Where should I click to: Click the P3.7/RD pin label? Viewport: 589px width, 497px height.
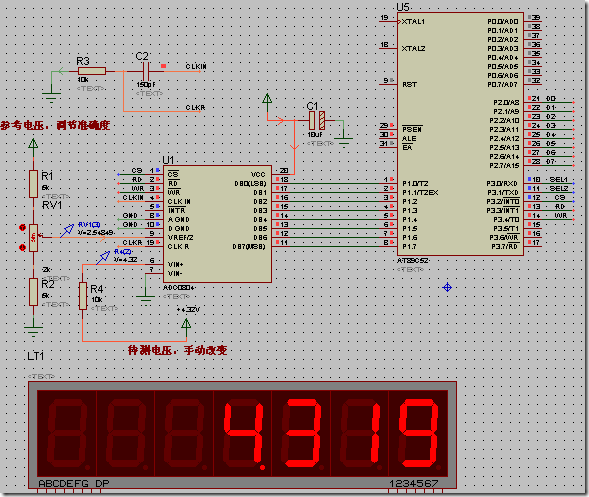tap(504, 247)
